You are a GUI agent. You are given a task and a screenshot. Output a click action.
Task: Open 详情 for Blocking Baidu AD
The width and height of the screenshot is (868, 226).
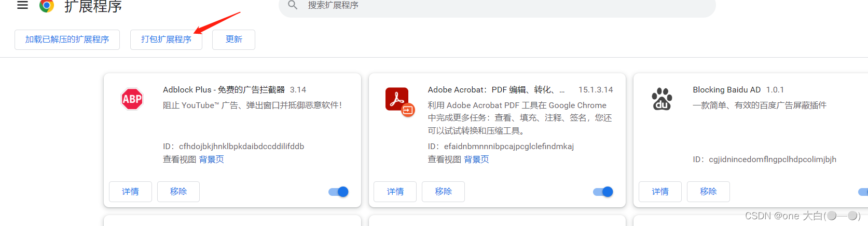coord(660,192)
